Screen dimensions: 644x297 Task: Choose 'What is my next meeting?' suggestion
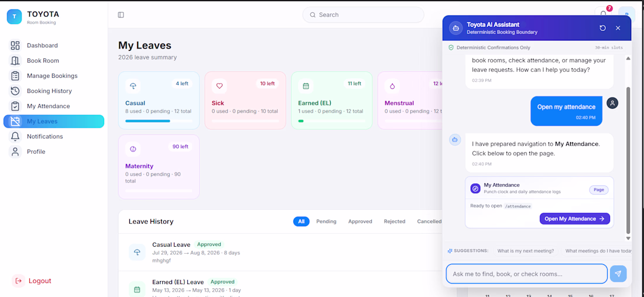(525, 251)
